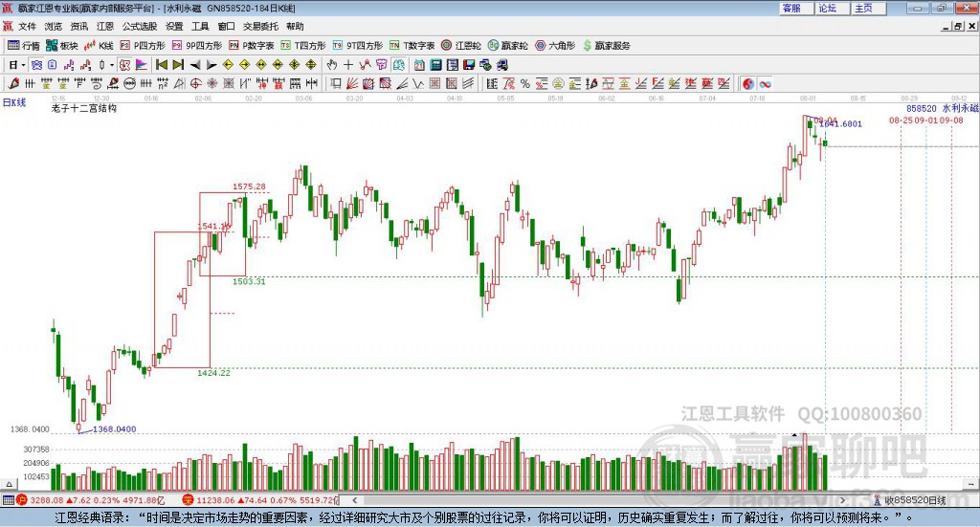Click the 日K线 label

(13, 102)
